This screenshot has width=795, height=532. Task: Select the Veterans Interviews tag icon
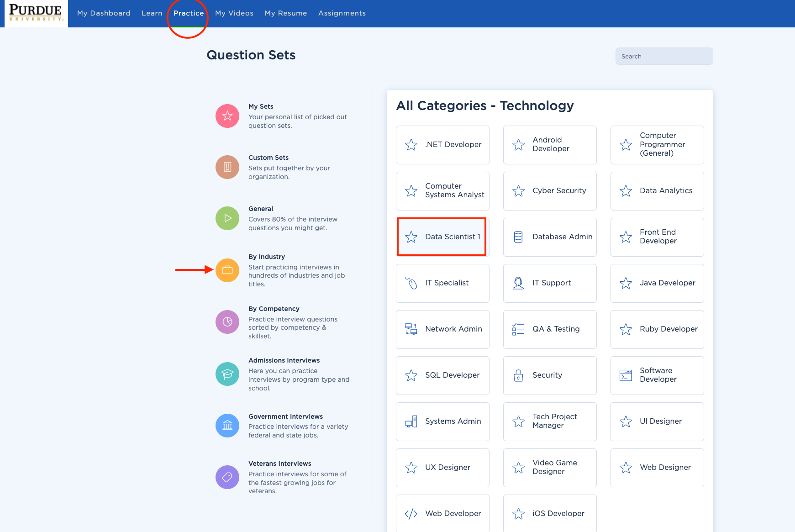227,477
